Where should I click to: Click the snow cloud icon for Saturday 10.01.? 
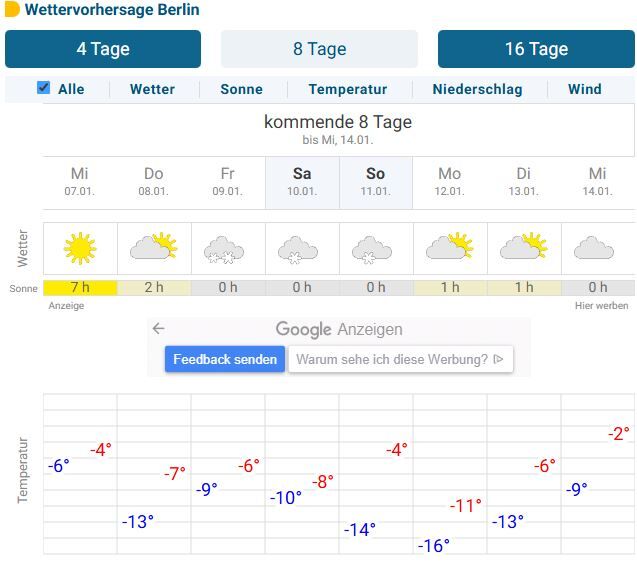[x=302, y=248]
